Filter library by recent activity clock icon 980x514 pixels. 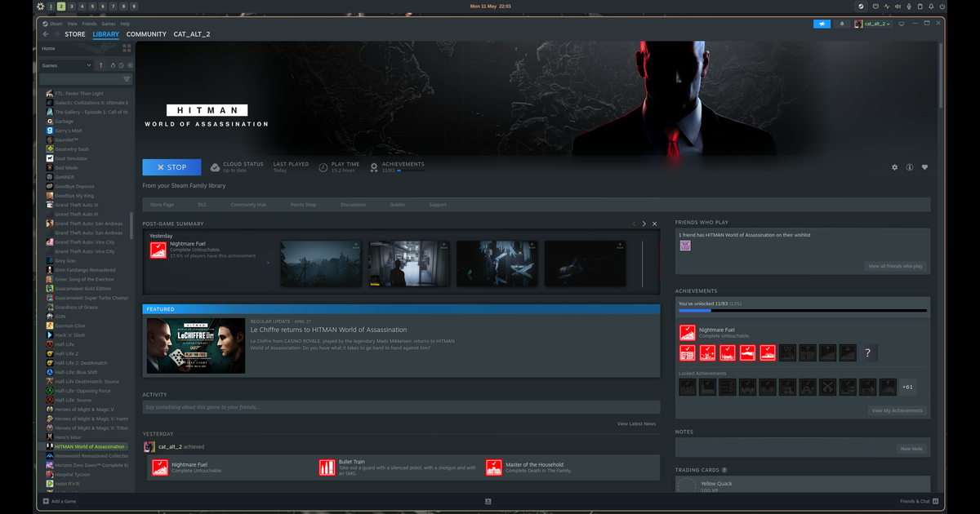(121, 65)
